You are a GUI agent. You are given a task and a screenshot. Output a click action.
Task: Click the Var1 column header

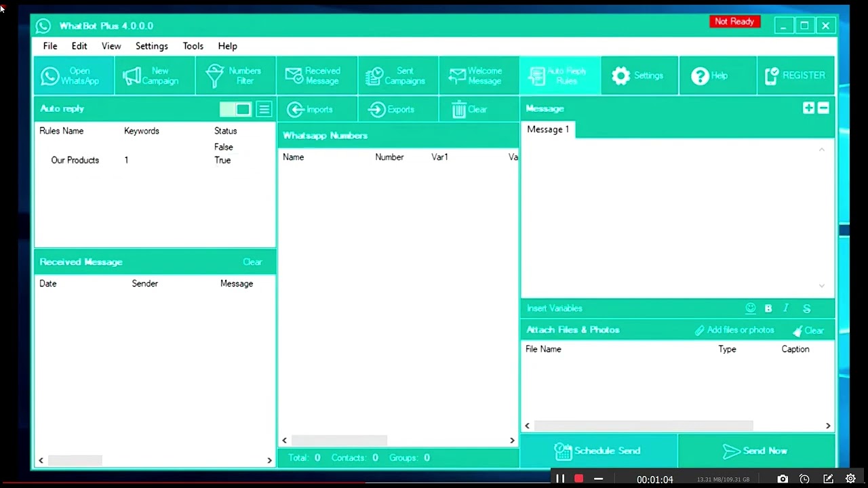point(439,157)
